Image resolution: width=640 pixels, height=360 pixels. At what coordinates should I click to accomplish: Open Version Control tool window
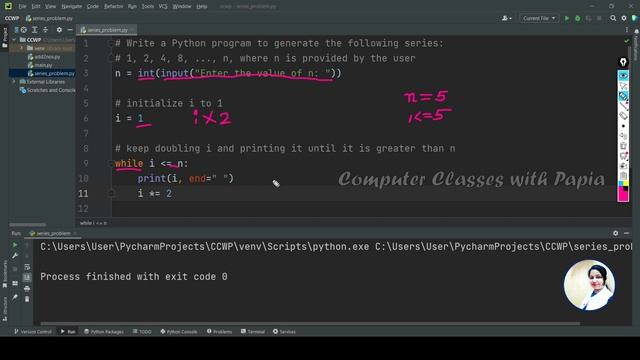(33, 331)
